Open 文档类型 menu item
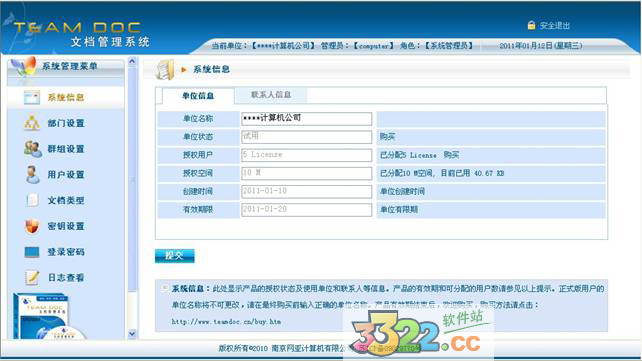Screen dimensions: 642x361 click(x=66, y=201)
